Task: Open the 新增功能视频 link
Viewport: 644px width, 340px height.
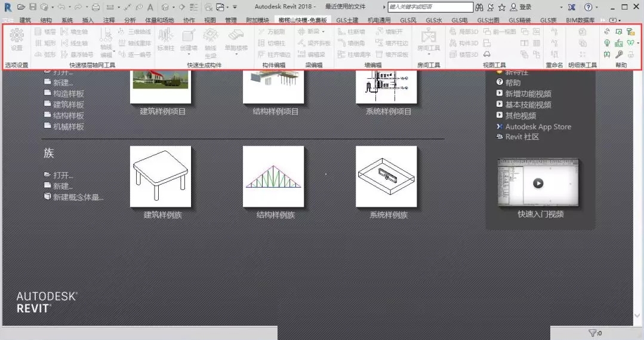Action: [x=524, y=94]
